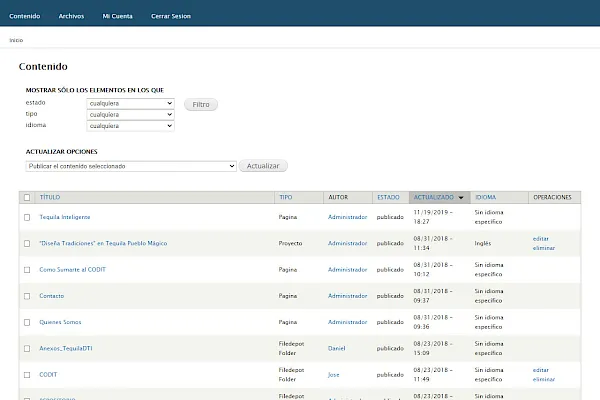600x400 pixels.
Task: Open the CODIT folder title link
Action: click(x=48, y=375)
